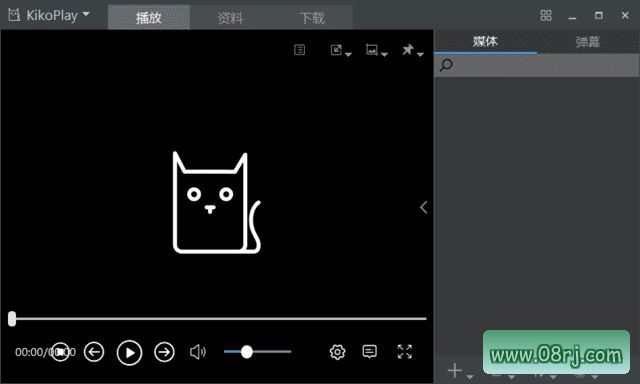The width and height of the screenshot is (640, 384).
Task: Click the search magnifier icon
Action: tap(446, 65)
